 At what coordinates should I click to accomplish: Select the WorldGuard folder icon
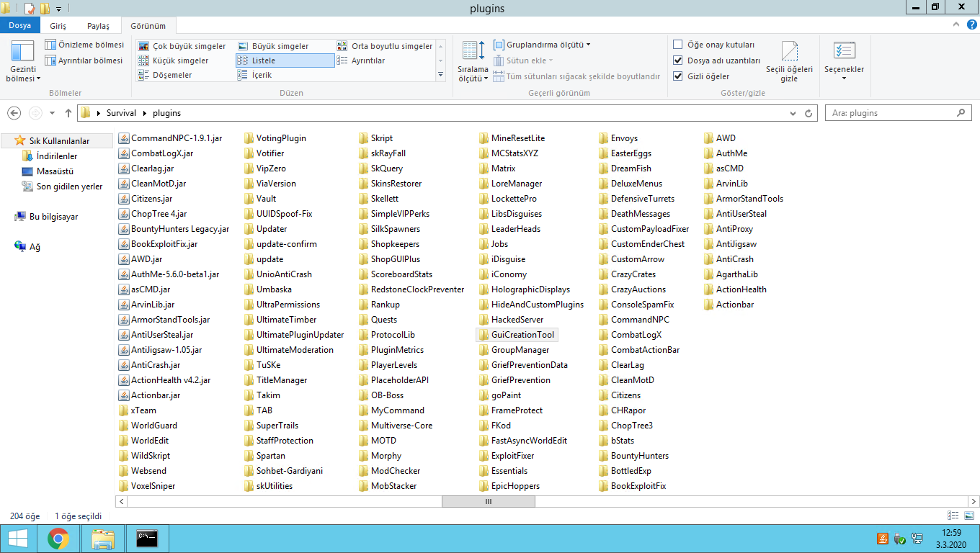pyautogui.click(x=123, y=426)
